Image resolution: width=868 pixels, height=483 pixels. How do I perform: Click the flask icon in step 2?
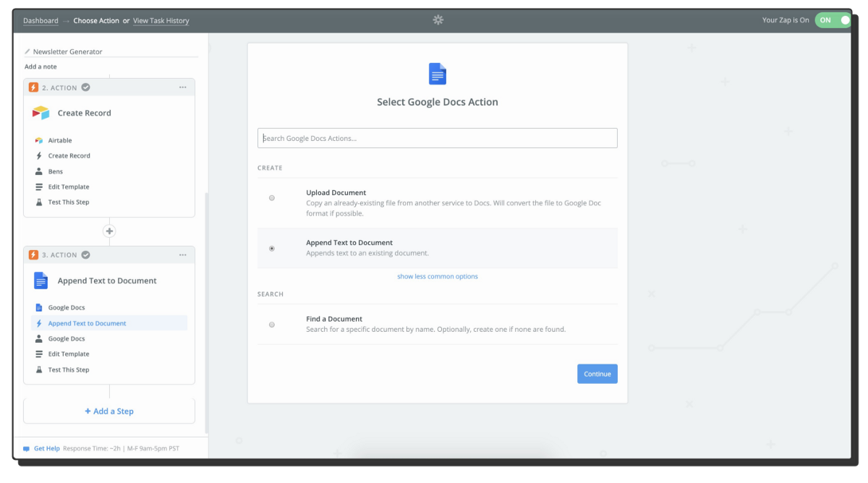coord(39,202)
